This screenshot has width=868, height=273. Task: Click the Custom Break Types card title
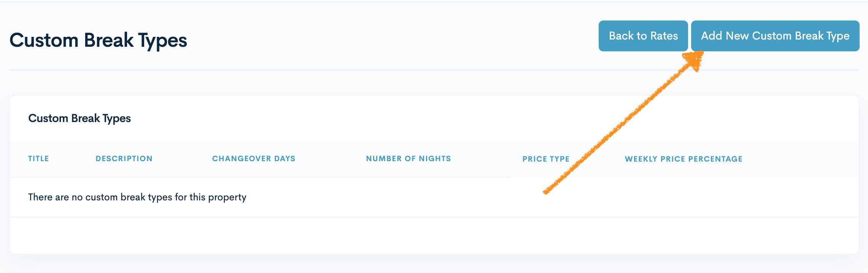pos(79,118)
